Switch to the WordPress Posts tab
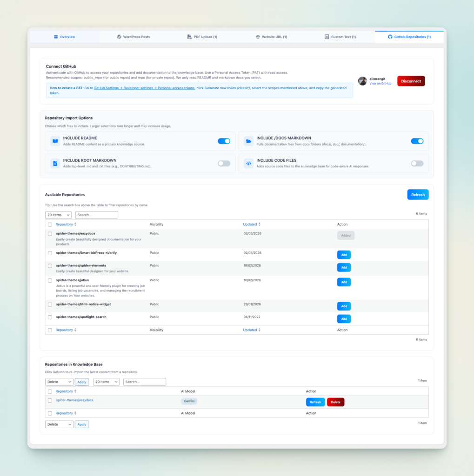This screenshot has height=476, width=474. (134, 37)
